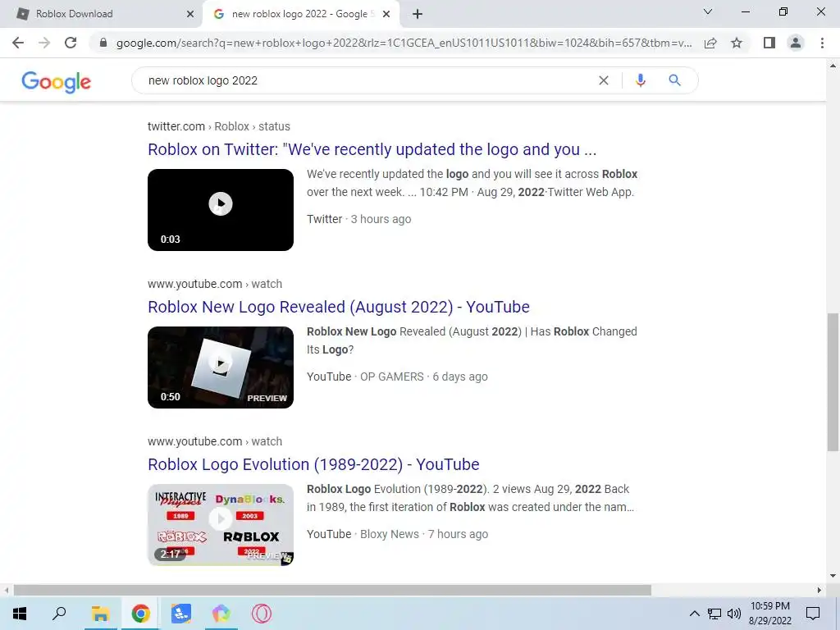840x630 pixels.
Task: Play the 0:50 logo reveal thumbnail
Action: [x=221, y=367]
